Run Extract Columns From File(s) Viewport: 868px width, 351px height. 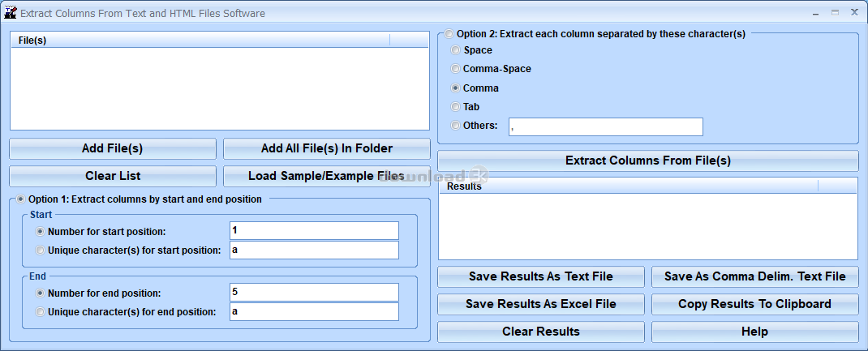(x=648, y=161)
